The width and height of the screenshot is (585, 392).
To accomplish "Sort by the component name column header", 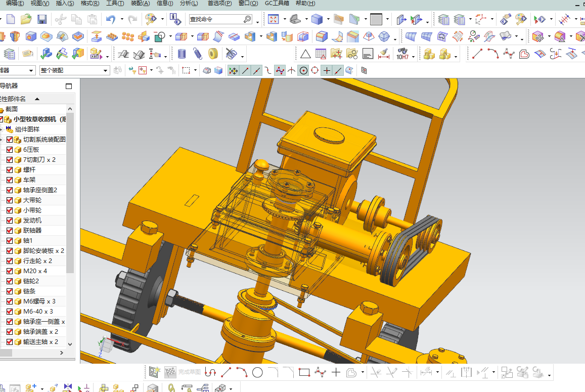I will click(x=36, y=99).
